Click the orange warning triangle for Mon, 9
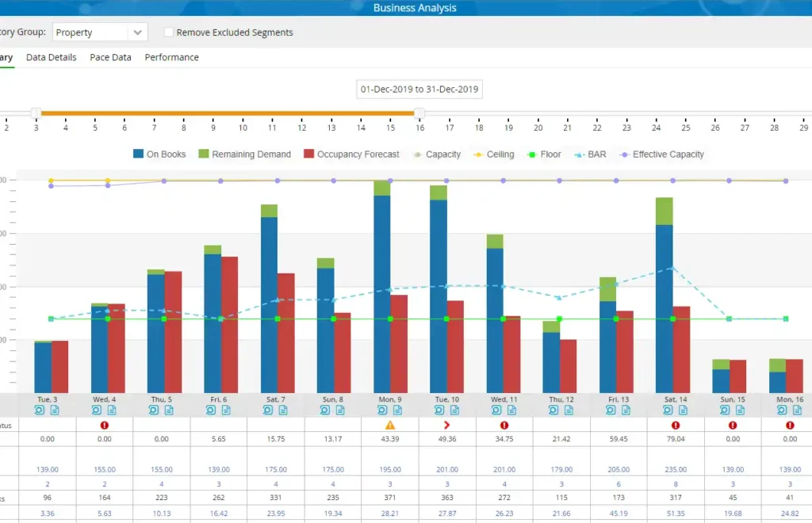The image size is (812, 523). 390,426
